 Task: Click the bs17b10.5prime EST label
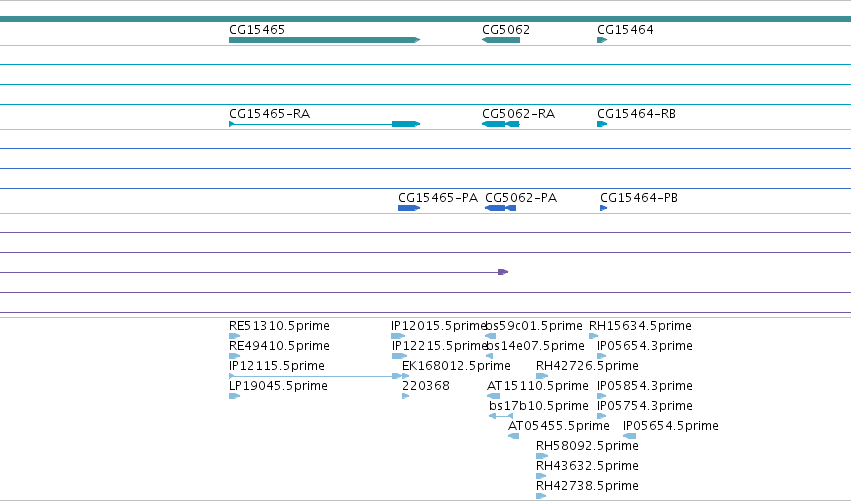(x=538, y=406)
